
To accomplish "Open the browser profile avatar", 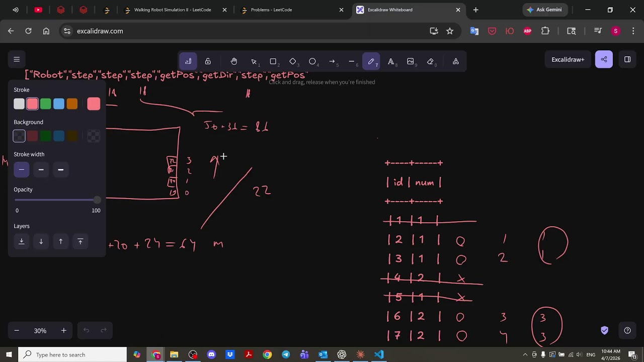I will coord(615,31).
